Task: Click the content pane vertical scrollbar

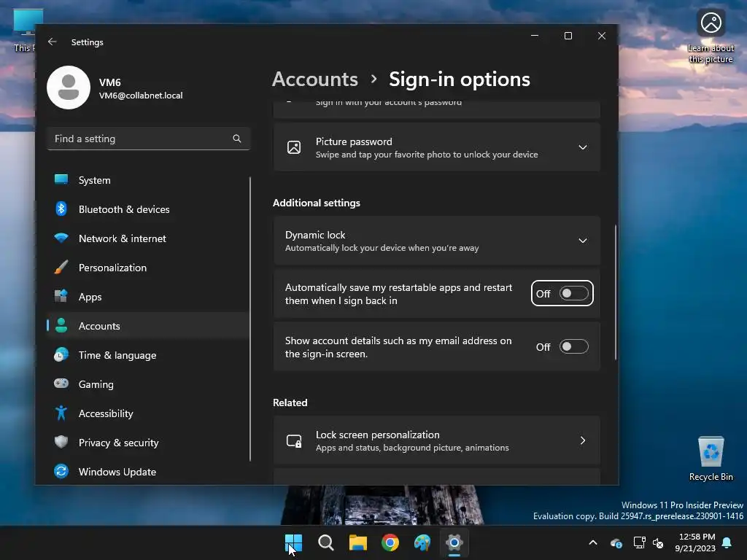Action: pos(616,292)
